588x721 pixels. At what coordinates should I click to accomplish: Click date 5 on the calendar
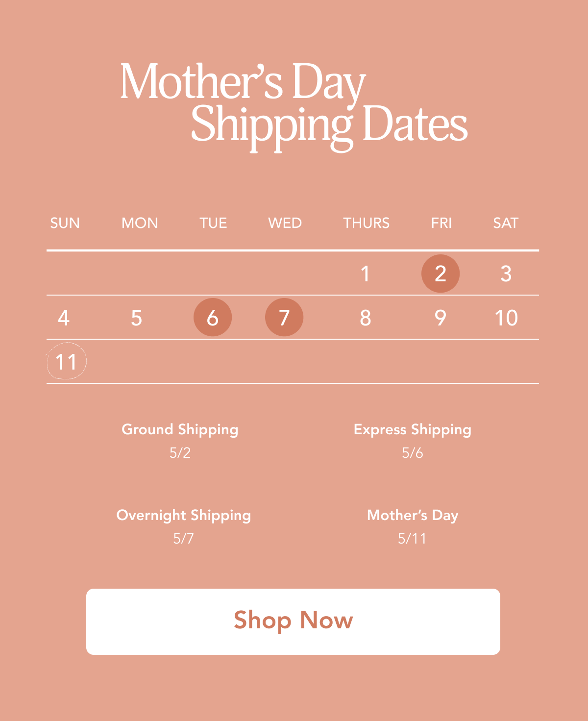(x=136, y=318)
